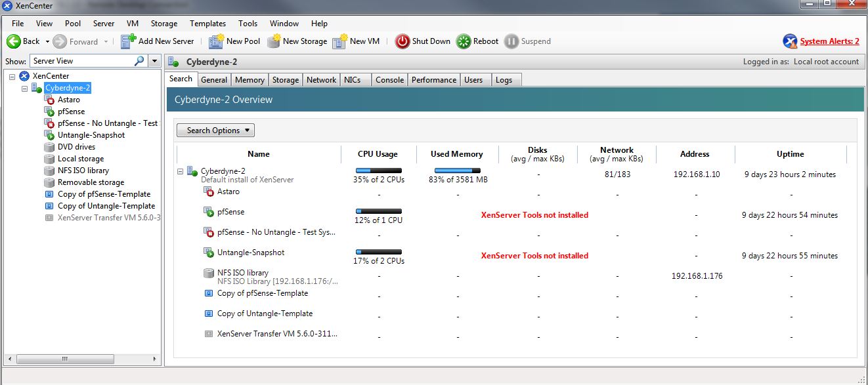The height and width of the screenshot is (385, 868).
Task: Click pfSense XenServer Tools not installed link
Action: click(x=534, y=215)
